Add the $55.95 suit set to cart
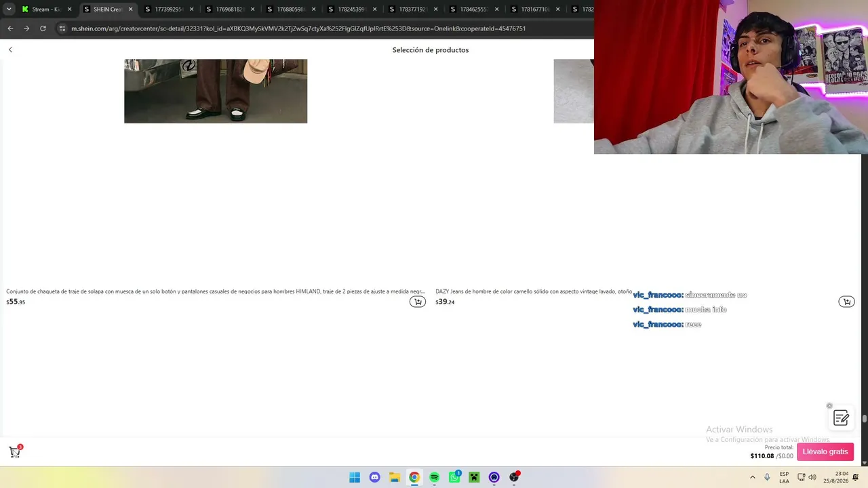The image size is (868, 488). click(x=418, y=302)
